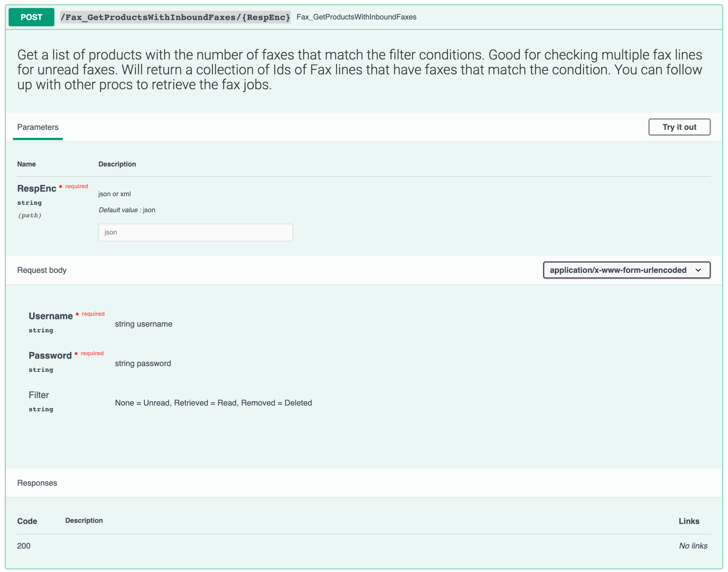Click the /Fax_GetProductsWithInboundFaxes/{RespEnc} endpoint path
This screenshot has width=728, height=572.
click(175, 17)
